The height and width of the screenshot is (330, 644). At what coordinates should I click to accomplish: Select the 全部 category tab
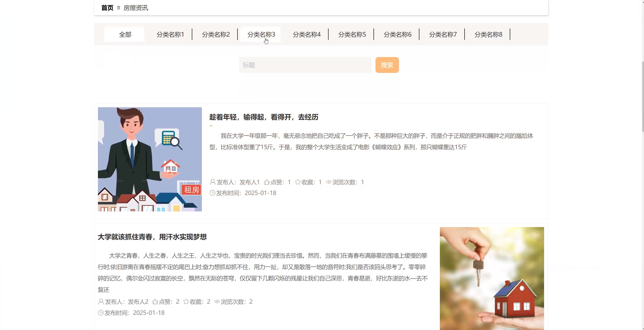coord(125,34)
